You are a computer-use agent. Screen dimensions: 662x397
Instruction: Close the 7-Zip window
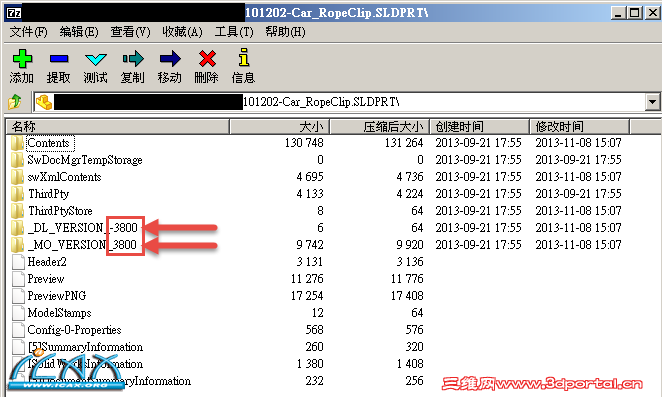[652, 13]
